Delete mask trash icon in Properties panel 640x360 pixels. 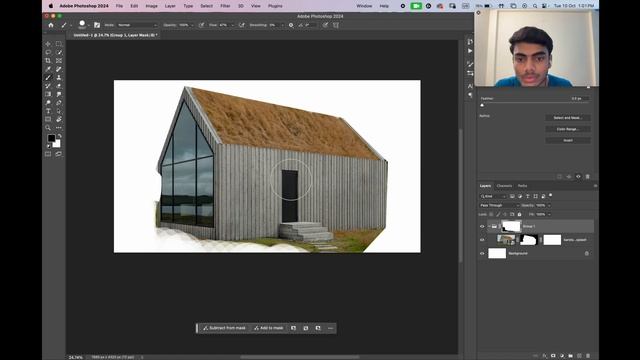click(x=588, y=177)
